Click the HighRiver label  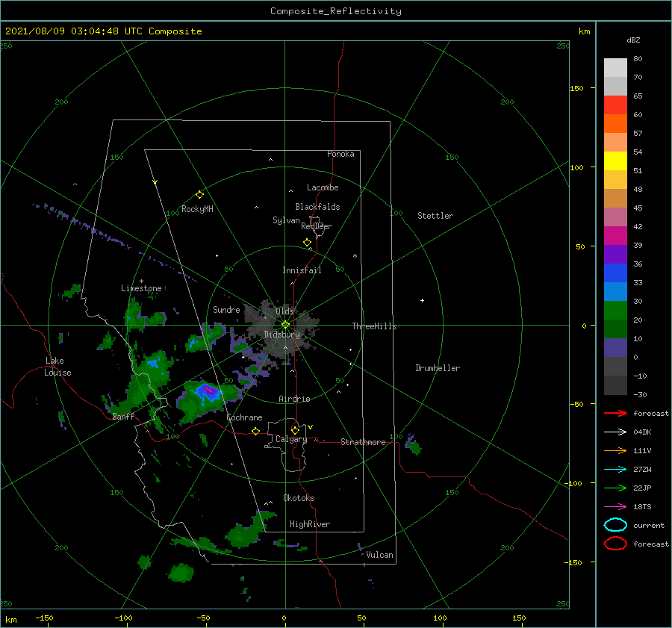(310, 524)
